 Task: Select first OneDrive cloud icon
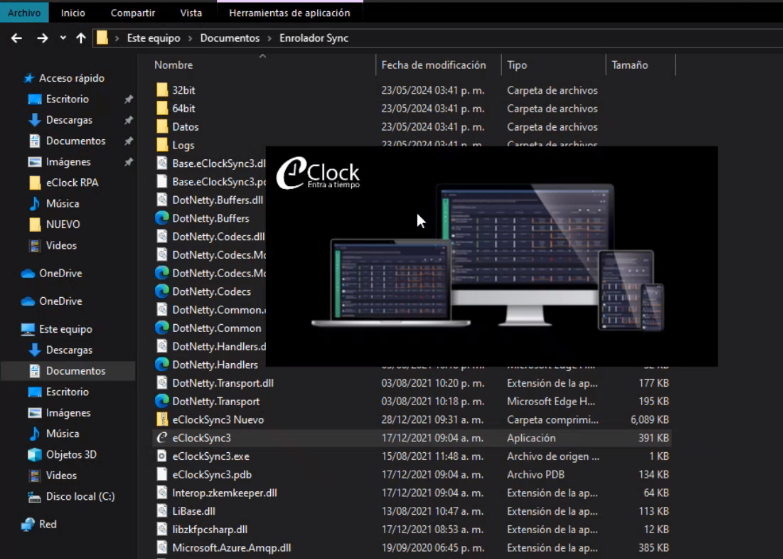point(28,273)
